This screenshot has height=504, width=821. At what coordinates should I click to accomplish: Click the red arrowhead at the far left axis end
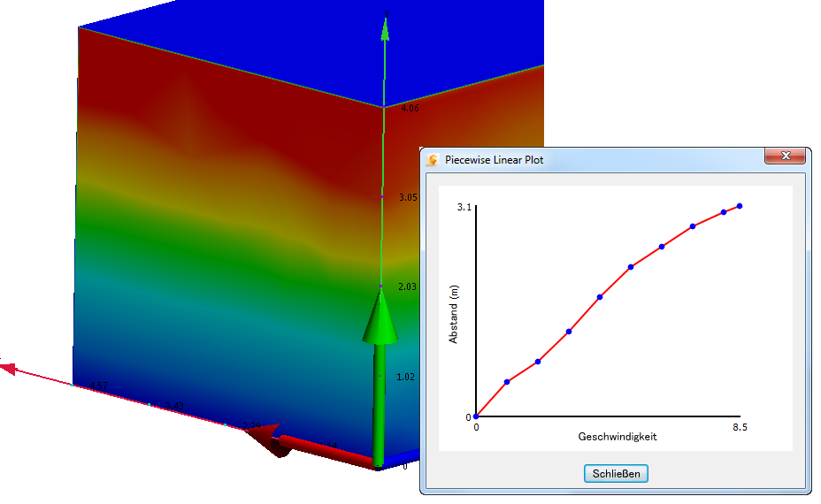click(x=8, y=369)
